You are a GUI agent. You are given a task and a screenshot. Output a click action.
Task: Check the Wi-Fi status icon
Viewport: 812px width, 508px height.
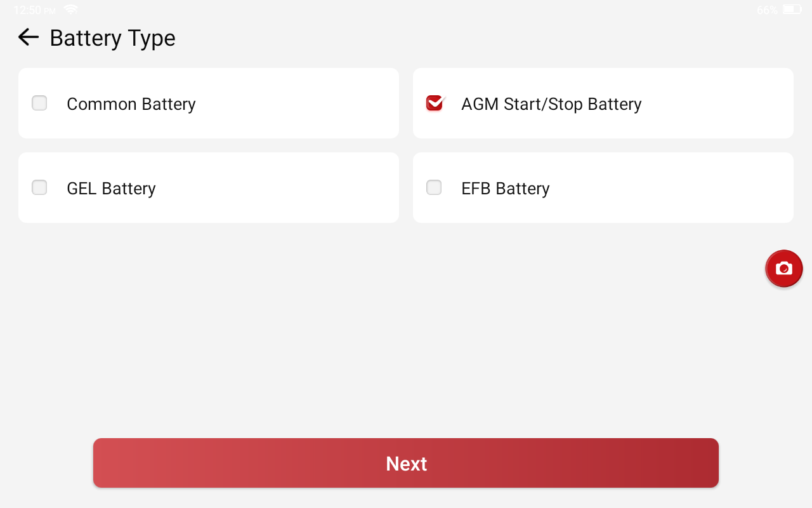(70, 10)
